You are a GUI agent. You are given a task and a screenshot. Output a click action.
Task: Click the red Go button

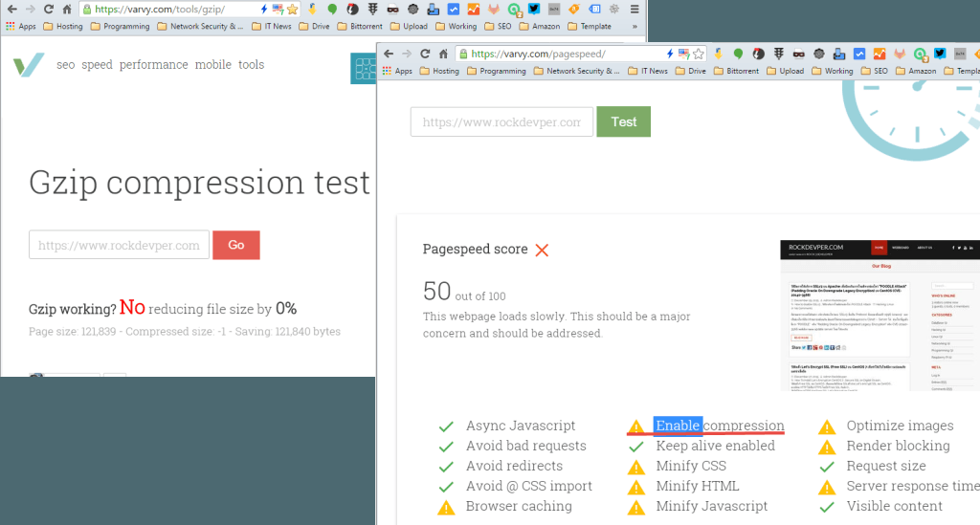tap(236, 245)
